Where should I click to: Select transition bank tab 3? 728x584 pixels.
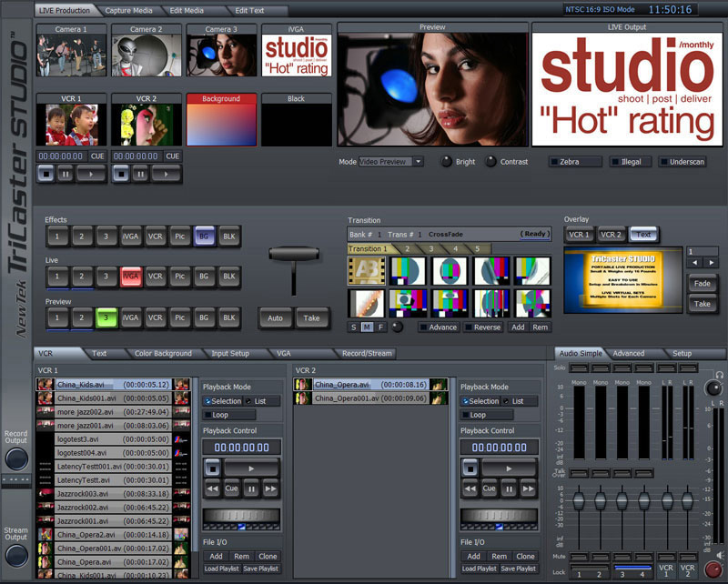(430, 249)
